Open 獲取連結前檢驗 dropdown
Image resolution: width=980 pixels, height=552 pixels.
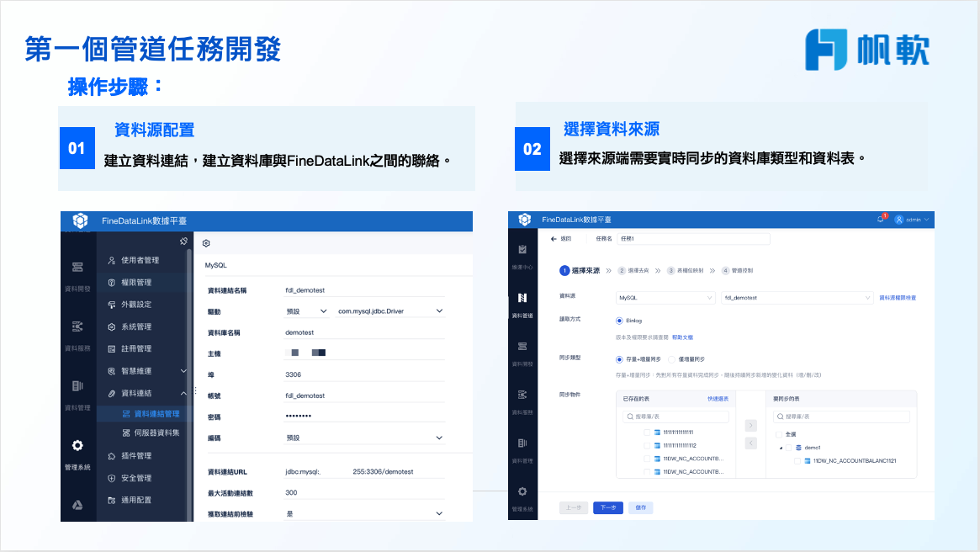click(364, 514)
